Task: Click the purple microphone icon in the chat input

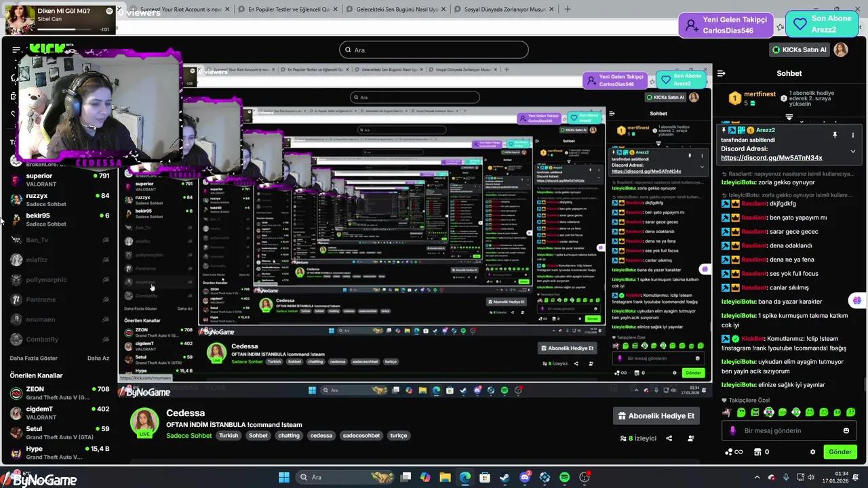Action: coord(732,430)
